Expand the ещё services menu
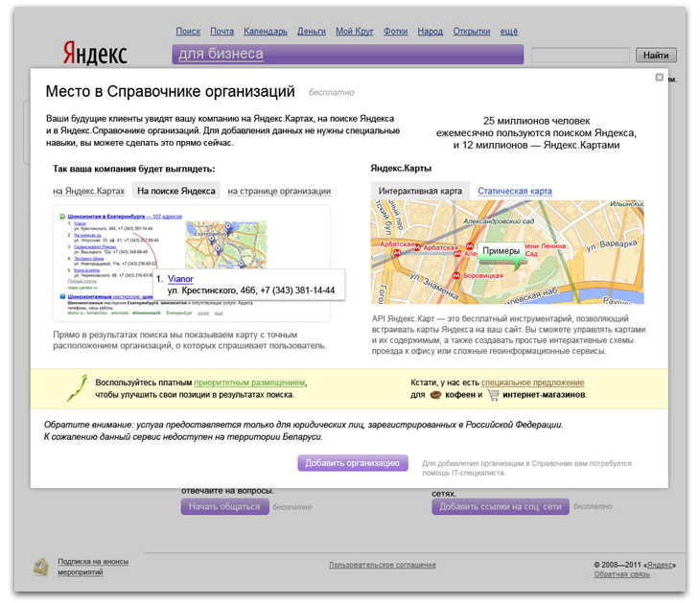The width and height of the screenshot is (700, 603). click(x=508, y=32)
